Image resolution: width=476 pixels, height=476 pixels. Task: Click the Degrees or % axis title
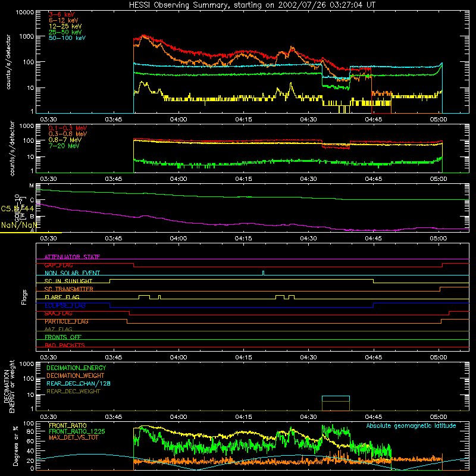(x=16, y=446)
